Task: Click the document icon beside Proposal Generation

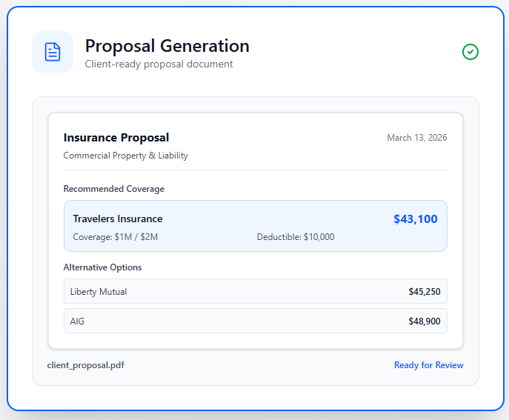Action: [53, 52]
